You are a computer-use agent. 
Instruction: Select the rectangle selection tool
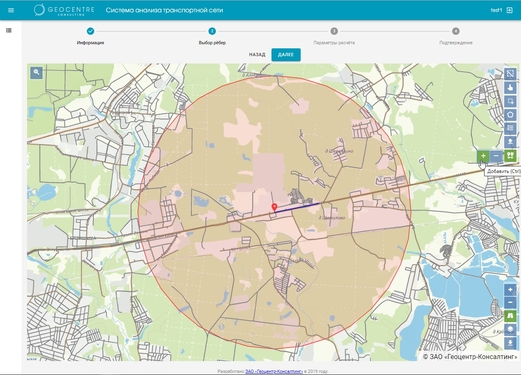click(510, 101)
